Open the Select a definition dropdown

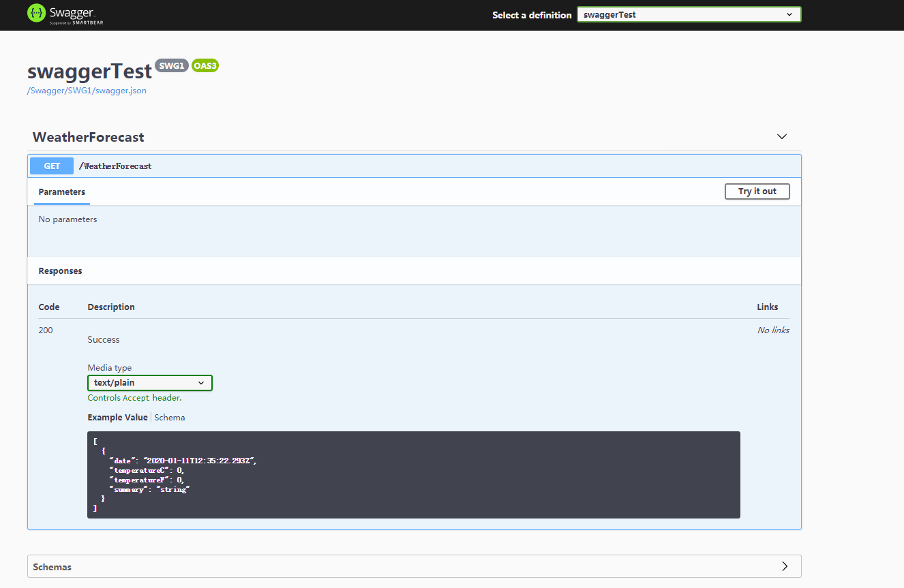tap(689, 14)
